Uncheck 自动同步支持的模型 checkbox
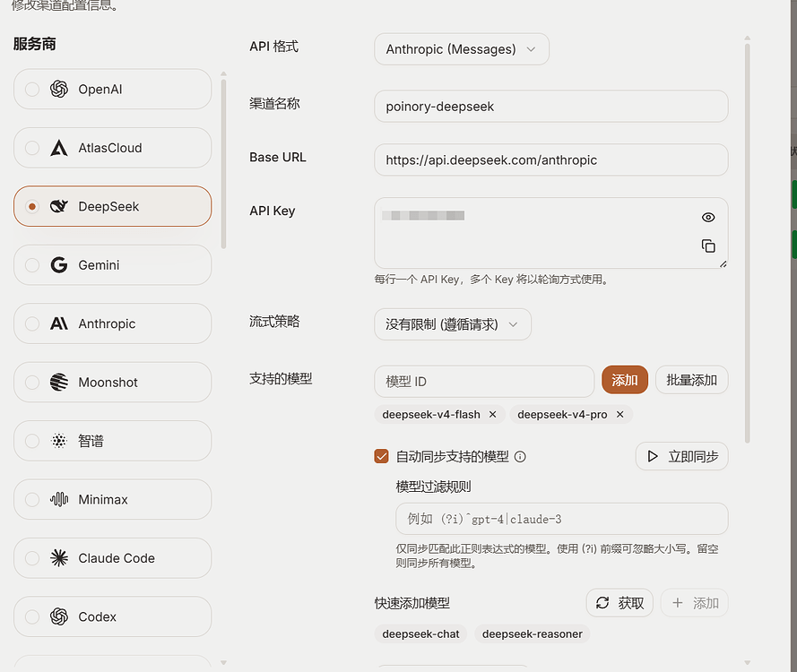The image size is (797, 672). tap(381, 456)
